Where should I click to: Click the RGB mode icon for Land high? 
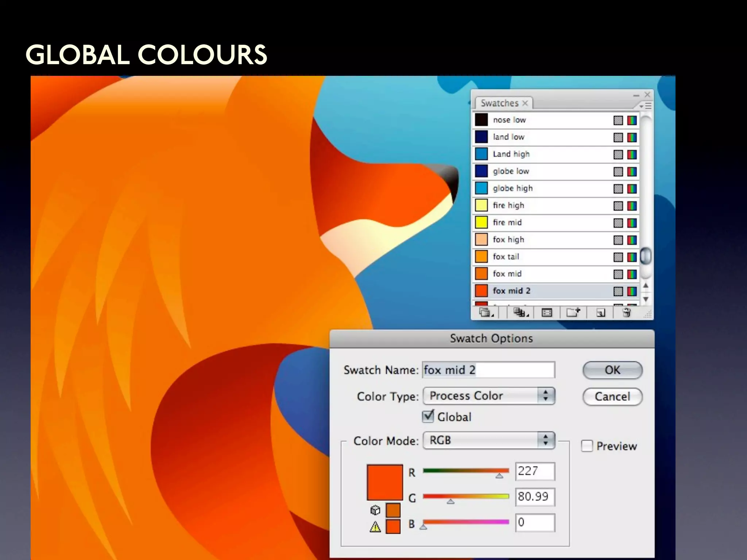coord(632,155)
